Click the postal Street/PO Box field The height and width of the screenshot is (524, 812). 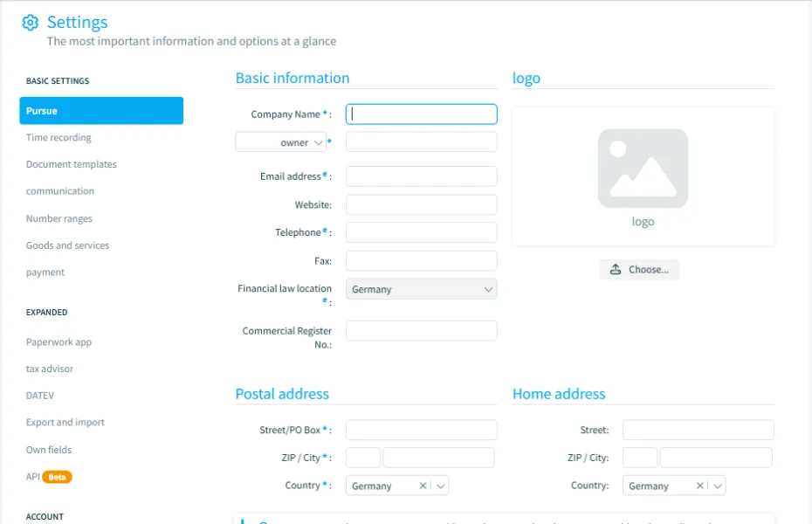point(421,430)
